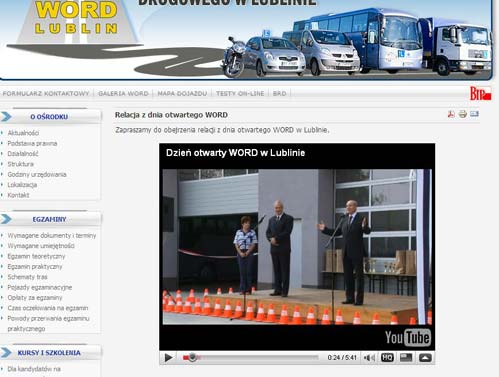
Task: Open Opłaty za egzaminy link
Action: (35, 297)
